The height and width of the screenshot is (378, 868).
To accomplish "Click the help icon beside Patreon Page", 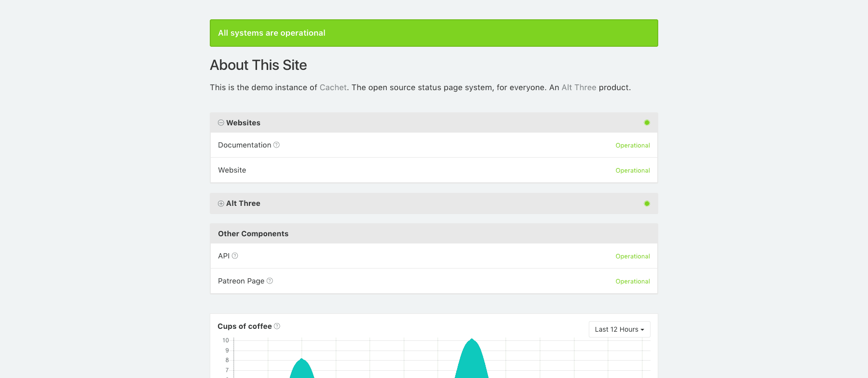I will point(270,281).
